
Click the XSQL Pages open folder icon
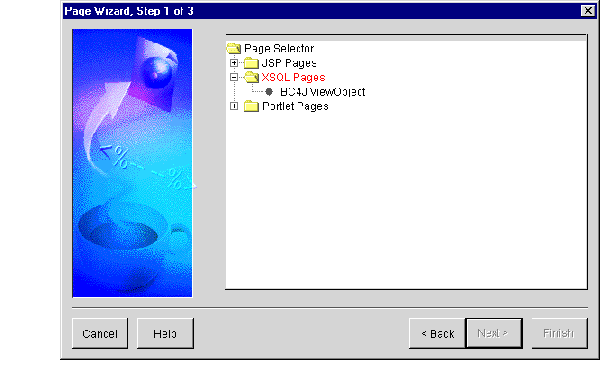point(251,77)
